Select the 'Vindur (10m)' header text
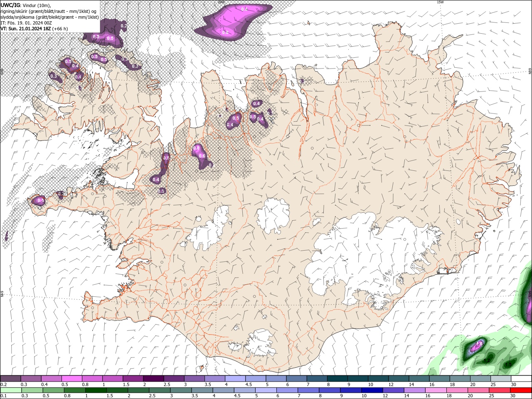 coord(36,5)
